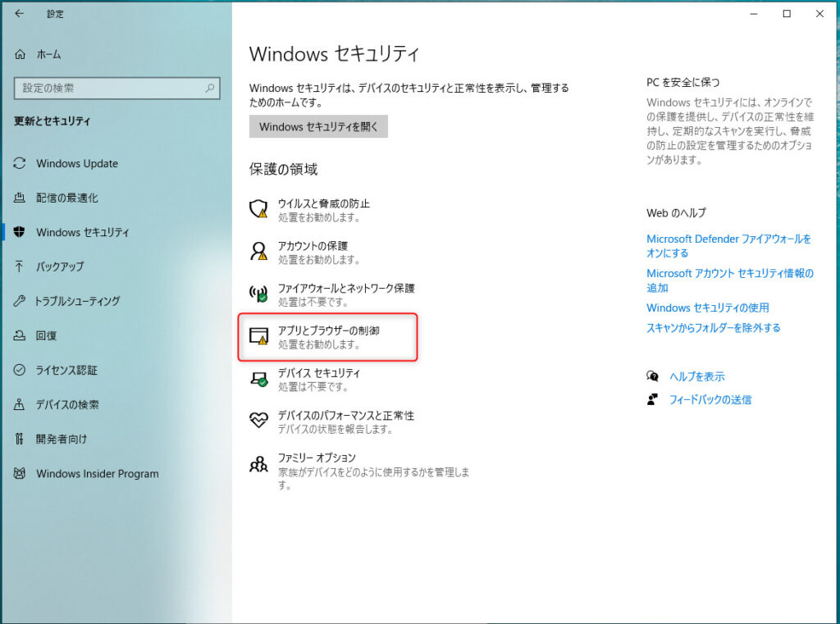Screen dimensions: 840x624
Task: Click the Home house icon in the sidebar
Action: point(21,54)
